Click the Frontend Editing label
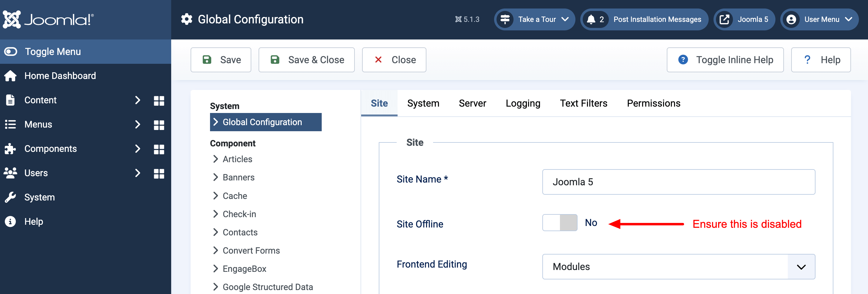Screen dimensions: 868x294 tap(432, 264)
